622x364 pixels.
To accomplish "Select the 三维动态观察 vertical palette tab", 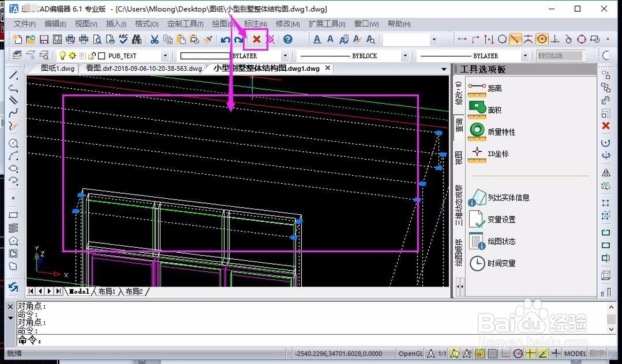I will (458, 205).
